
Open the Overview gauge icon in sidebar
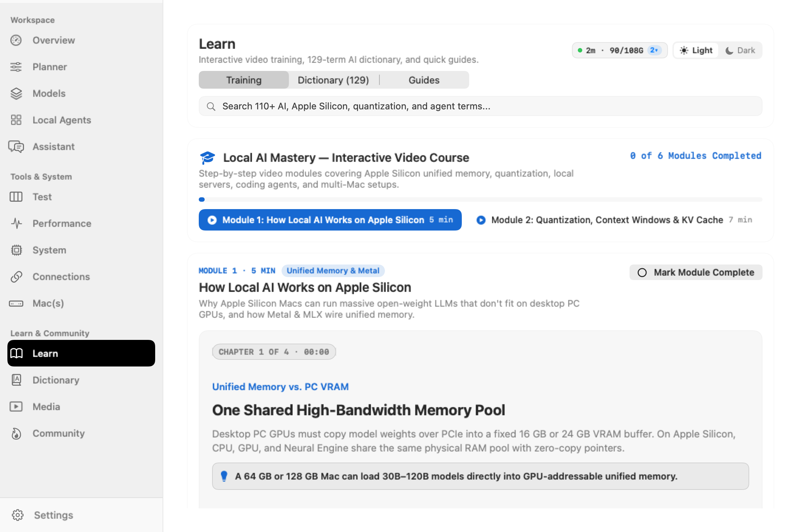16,40
